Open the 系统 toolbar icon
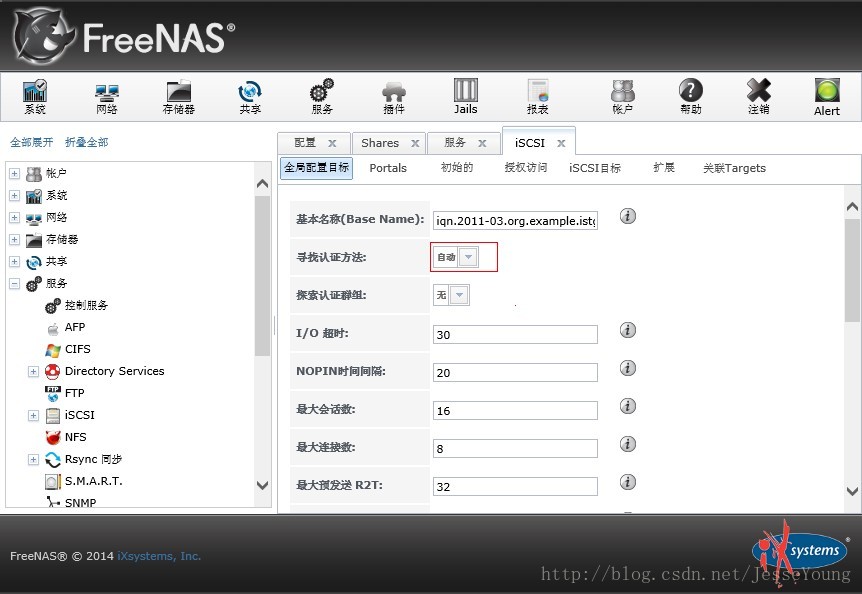This screenshot has height=594, width=862. 35,97
